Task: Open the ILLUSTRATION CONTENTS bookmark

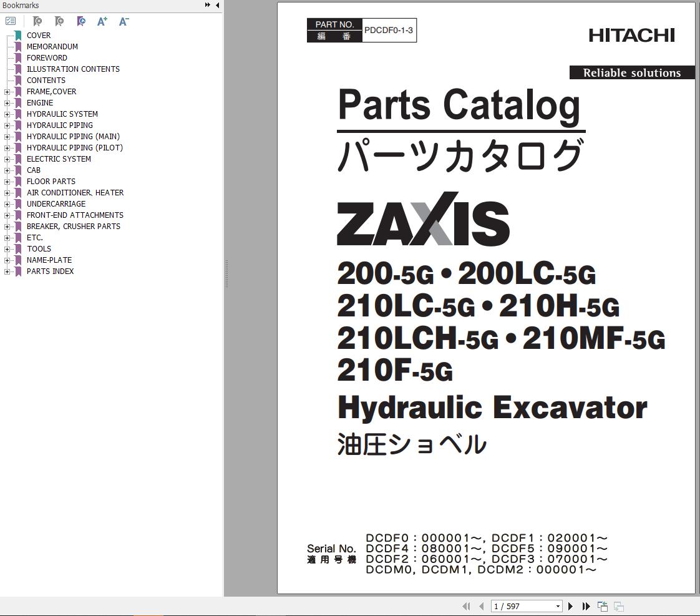Action: click(x=73, y=69)
